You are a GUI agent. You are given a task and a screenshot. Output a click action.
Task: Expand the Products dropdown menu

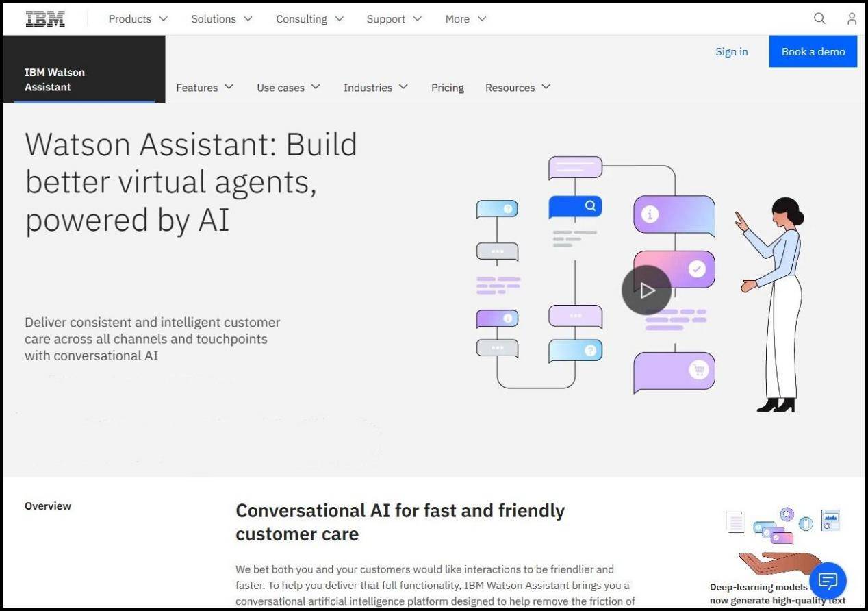click(138, 19)
